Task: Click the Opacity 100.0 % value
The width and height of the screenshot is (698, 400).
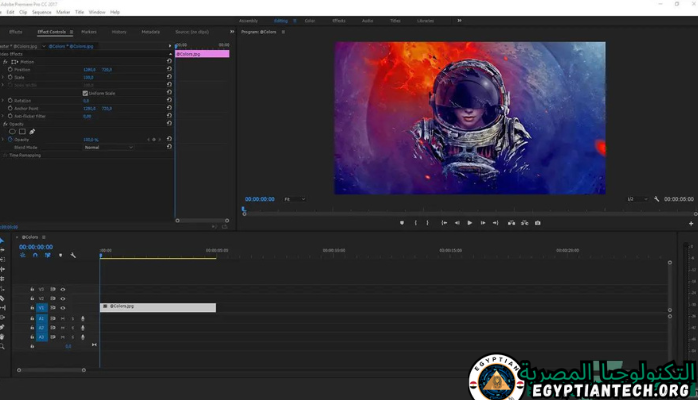Action: tap(91, 140)
